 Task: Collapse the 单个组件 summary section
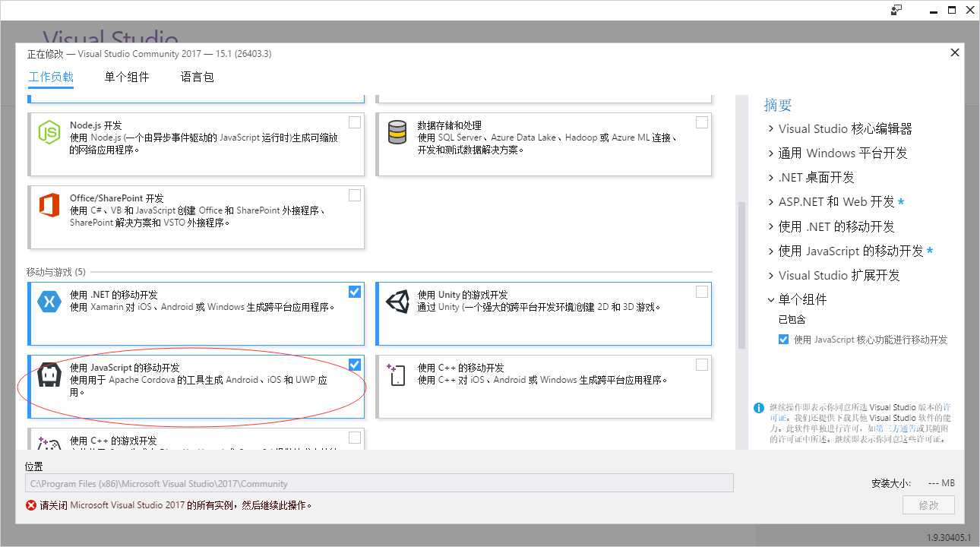771,299
